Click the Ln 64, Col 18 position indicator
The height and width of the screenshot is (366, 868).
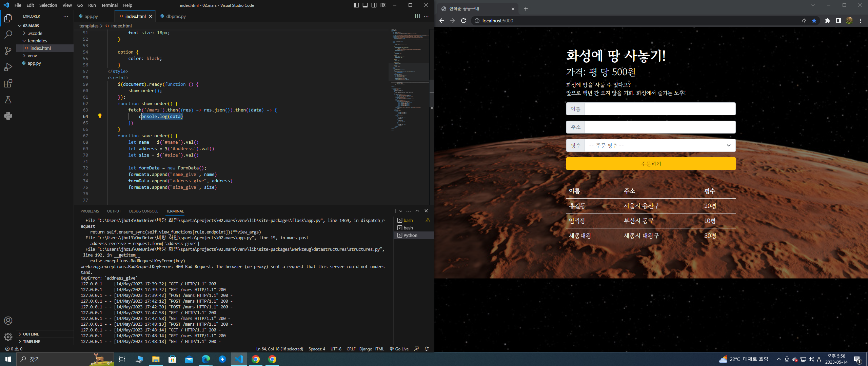[280, 349]
